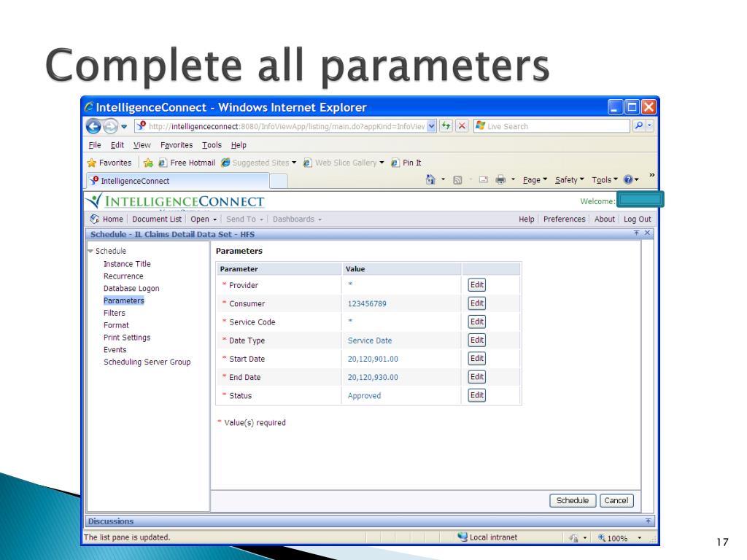Click the Print printer icon
This screenshot has height=560, width=747.
tap(502, 180)
